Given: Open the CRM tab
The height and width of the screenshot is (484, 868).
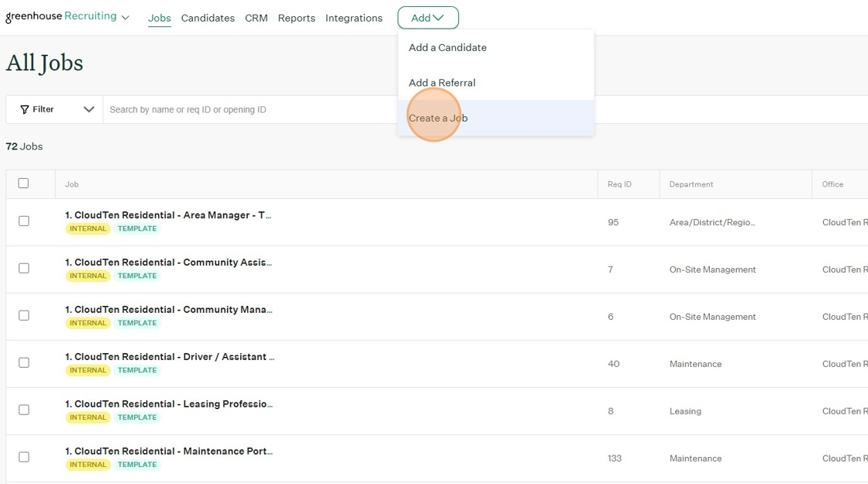Looking at the screenshot, I should tap(257, 18).
